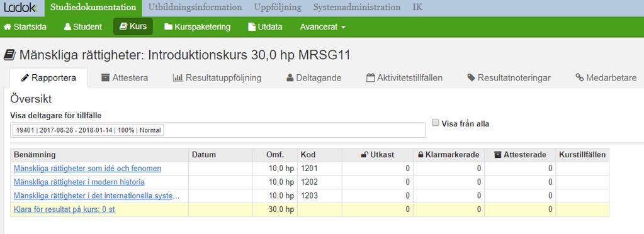Click the book icon beside the course title
644x234 pixels.
(9, 55)
